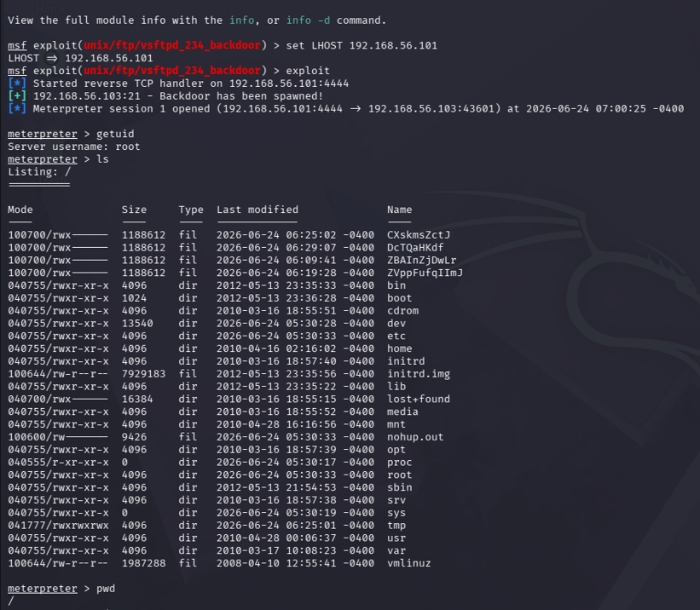Select the 'home' directory name
Screen dimensions: 700x610
[x=400, y=348]
